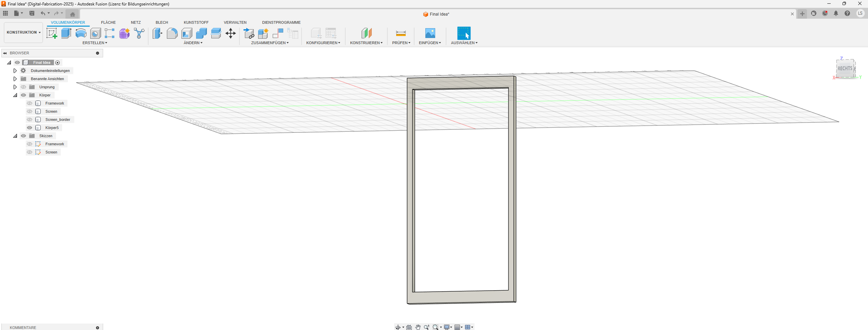Click the Insert image icon
This screenshot has height=330, width=868.
(x=430, y=33)
